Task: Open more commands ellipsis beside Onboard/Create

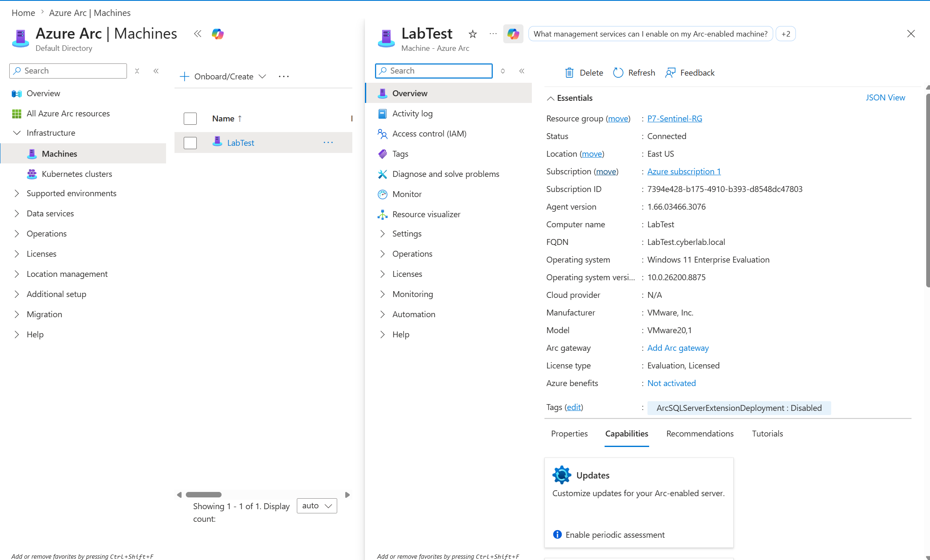Action: click(x=284, y=76)
